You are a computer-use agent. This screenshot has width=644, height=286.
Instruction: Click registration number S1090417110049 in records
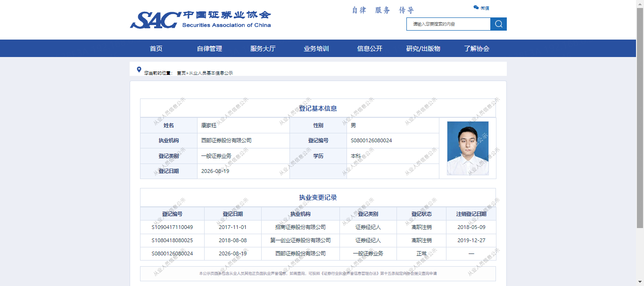pyautogui.click(x=172, y=227)
